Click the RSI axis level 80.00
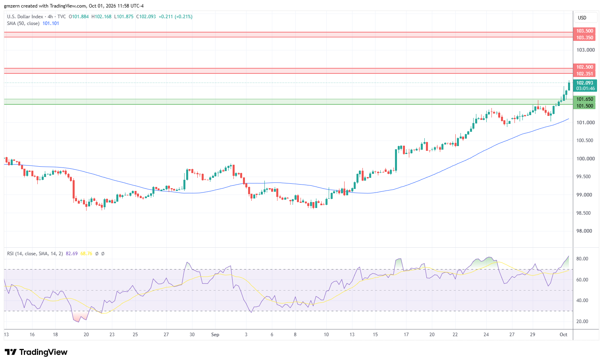 (x=582, y=259)
